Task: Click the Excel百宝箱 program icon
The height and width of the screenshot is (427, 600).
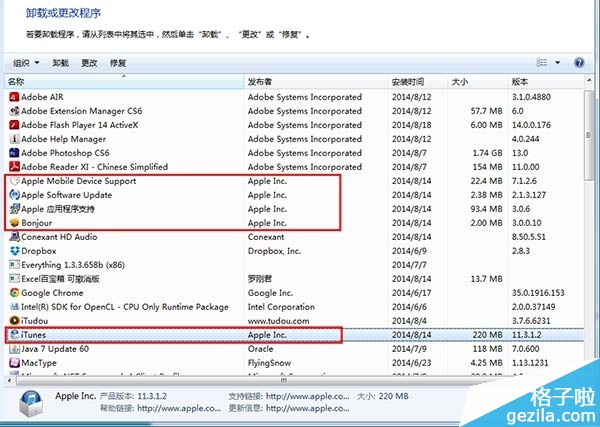Action: click(x=14, y=279)
